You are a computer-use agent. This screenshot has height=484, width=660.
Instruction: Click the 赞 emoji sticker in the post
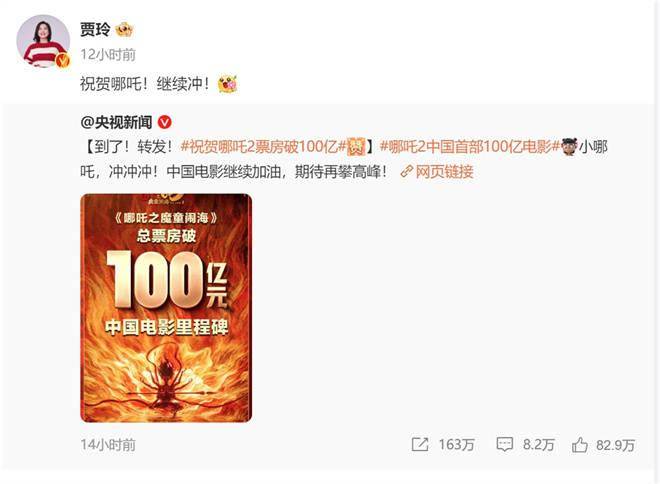pos(356,147)
